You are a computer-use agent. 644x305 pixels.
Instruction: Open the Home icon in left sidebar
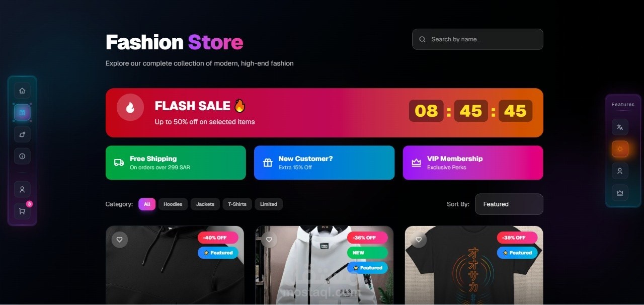[22, 91]
